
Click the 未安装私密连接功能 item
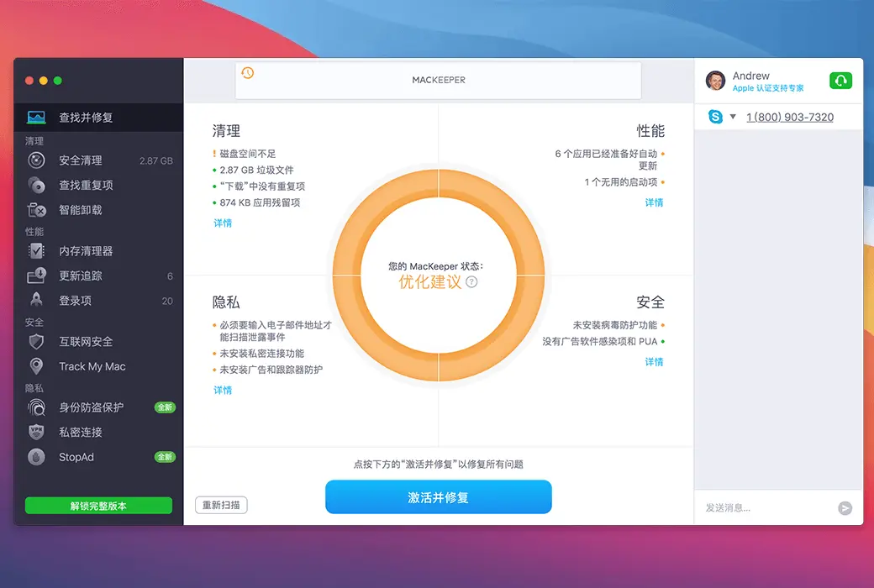coord(262,354)
